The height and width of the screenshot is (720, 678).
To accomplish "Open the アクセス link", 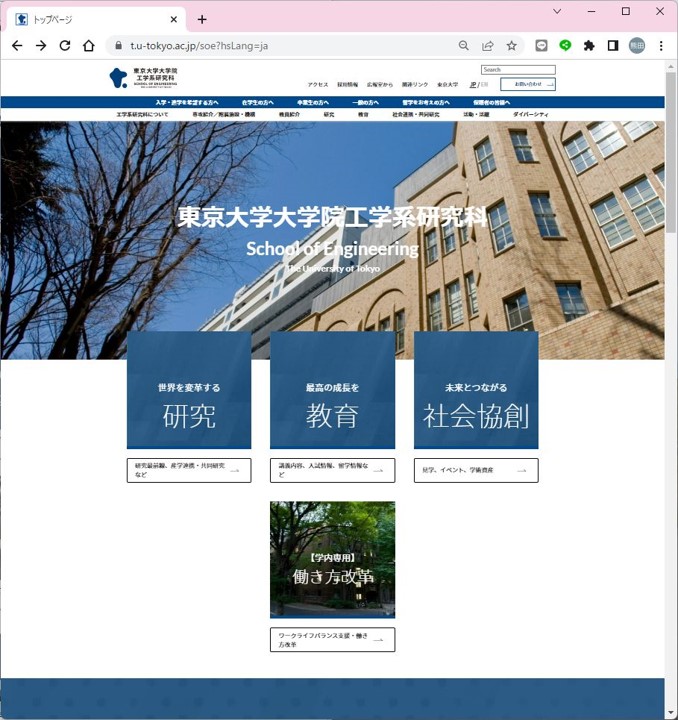I will click(318, 84).
